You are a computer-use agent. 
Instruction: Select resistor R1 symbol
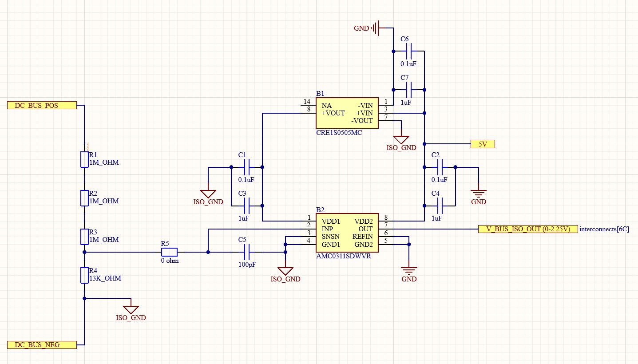pyautogui.click(x=84, y=159)
